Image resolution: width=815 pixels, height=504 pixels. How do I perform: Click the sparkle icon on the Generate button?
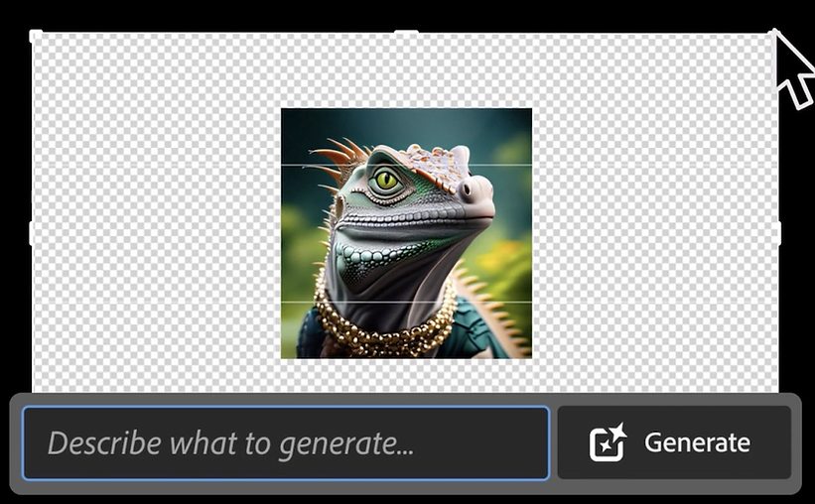point(608,442)
